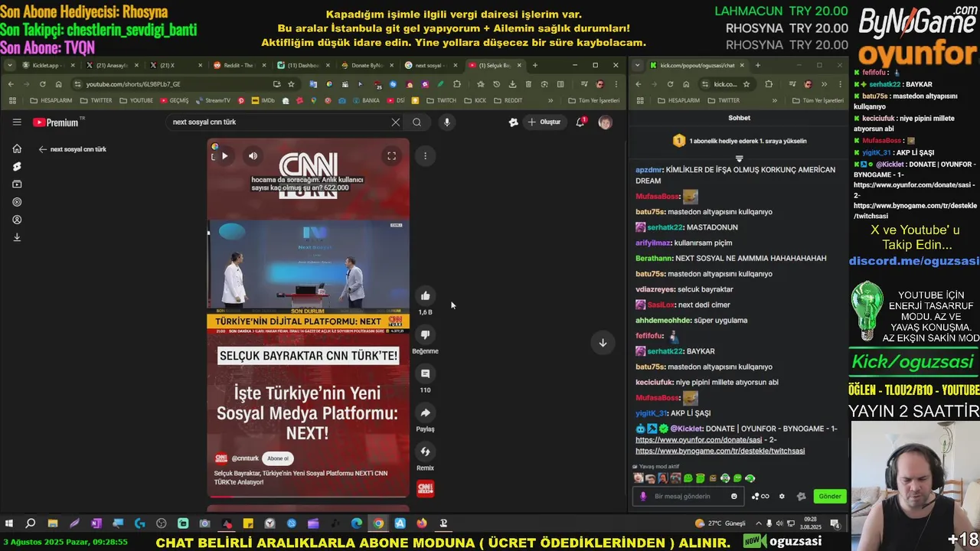Image resolution: width=980 pixels, height=551 pixels.
Task: Open the short's three-dot more options
Action: click(x=425, y=156)
